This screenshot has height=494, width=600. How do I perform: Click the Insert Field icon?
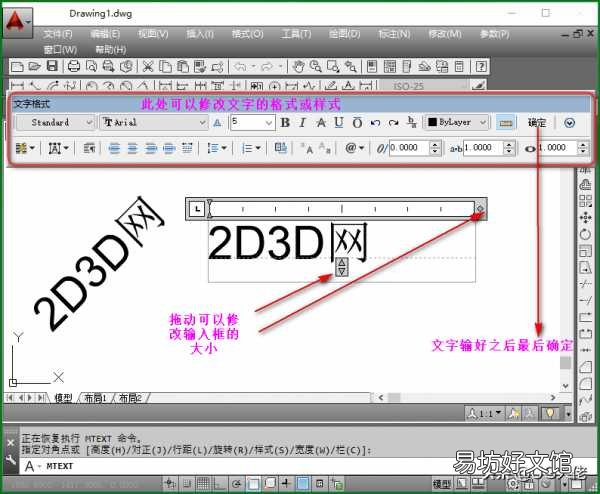click(280, 148)
